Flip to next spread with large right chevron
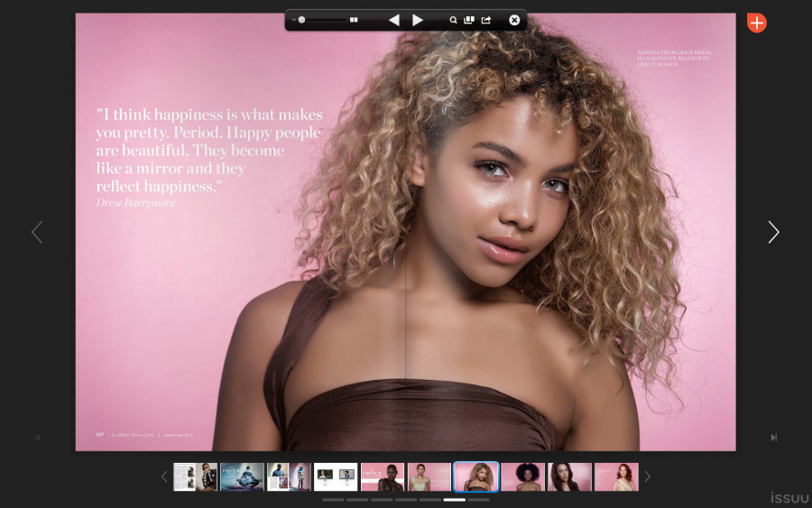The width and height of the screenshot is (812, 508). pos(773,232)
